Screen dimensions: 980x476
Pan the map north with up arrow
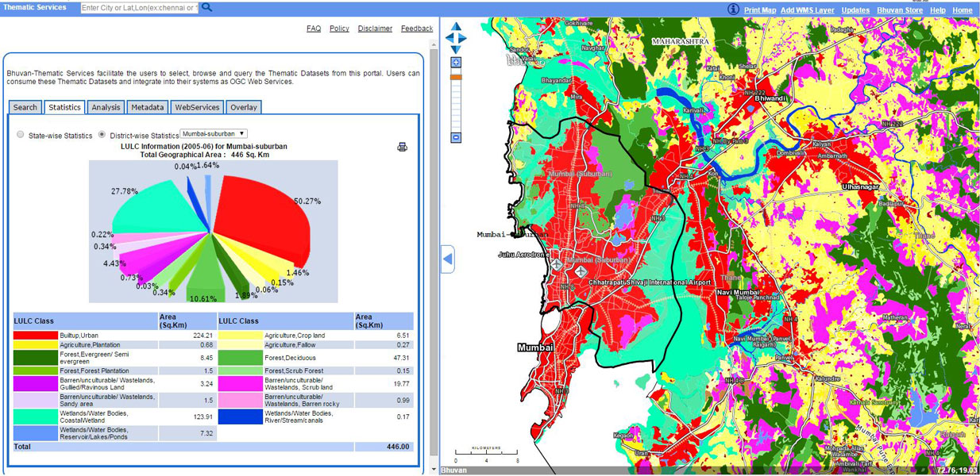[x=456, y=26]
